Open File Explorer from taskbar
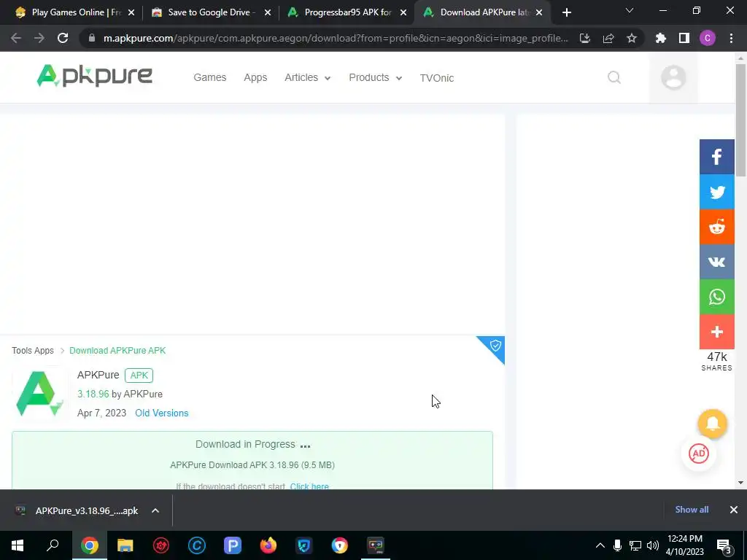Screen dimensions: 747x560 click(125, 545)
